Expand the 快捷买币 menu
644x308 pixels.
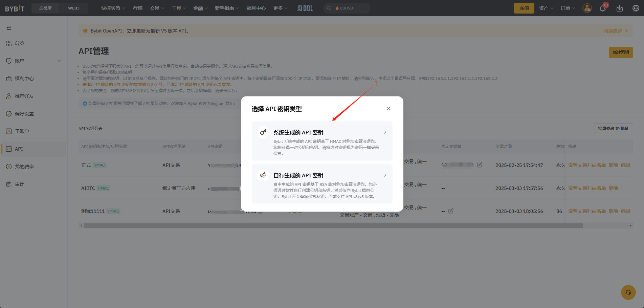(x=113, y=8)
